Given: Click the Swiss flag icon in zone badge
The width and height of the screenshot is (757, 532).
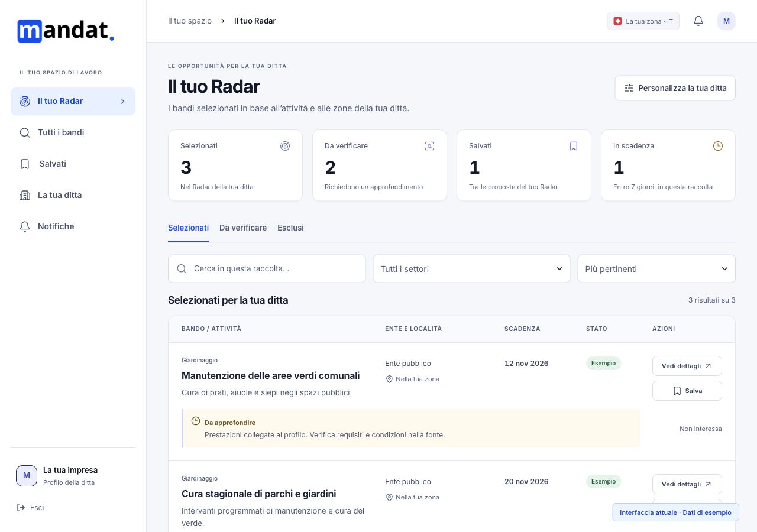Looking at the screenshot, I should click(x=618, y=21).
